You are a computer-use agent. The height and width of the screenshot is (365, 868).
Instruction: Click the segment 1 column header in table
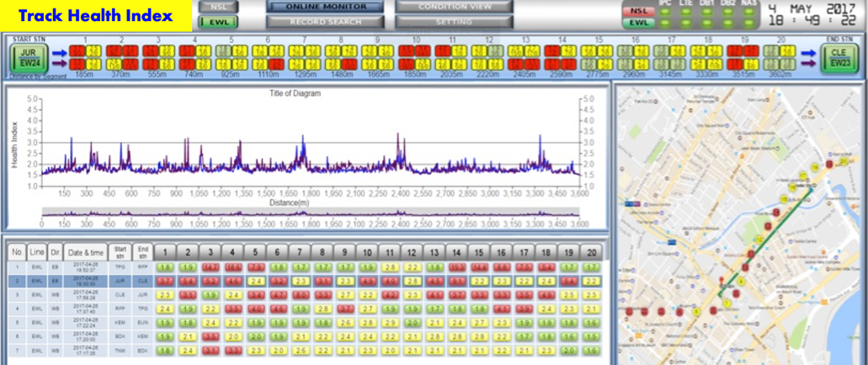click(165, 251)
